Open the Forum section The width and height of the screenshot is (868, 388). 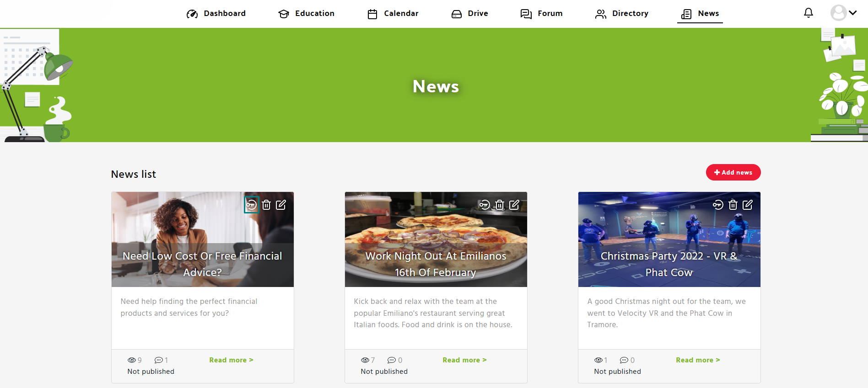(x=541, y=14)
